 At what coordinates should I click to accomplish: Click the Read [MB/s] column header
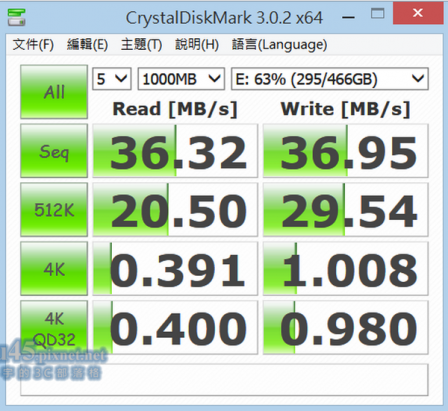pos(175,109)
